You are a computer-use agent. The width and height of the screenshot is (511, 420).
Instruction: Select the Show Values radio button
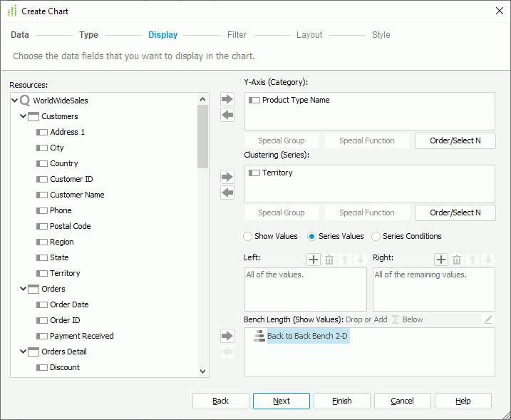248,236
